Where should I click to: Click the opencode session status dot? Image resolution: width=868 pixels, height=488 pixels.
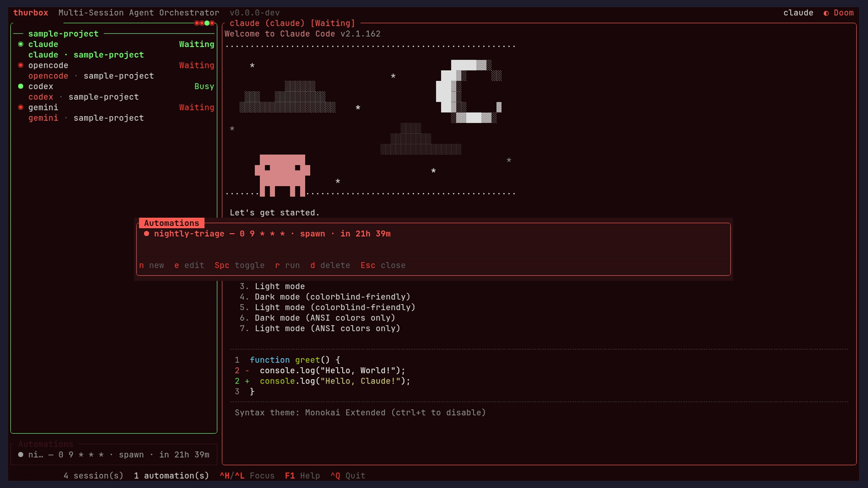pyautogui.click(x=20, y=66)
